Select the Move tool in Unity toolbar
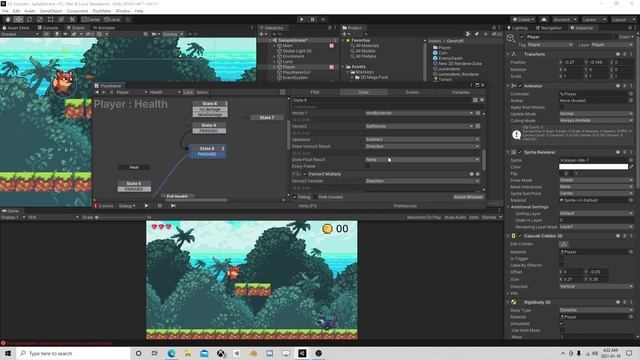Viewport: 640px width, 360px height. coord(18,19)
